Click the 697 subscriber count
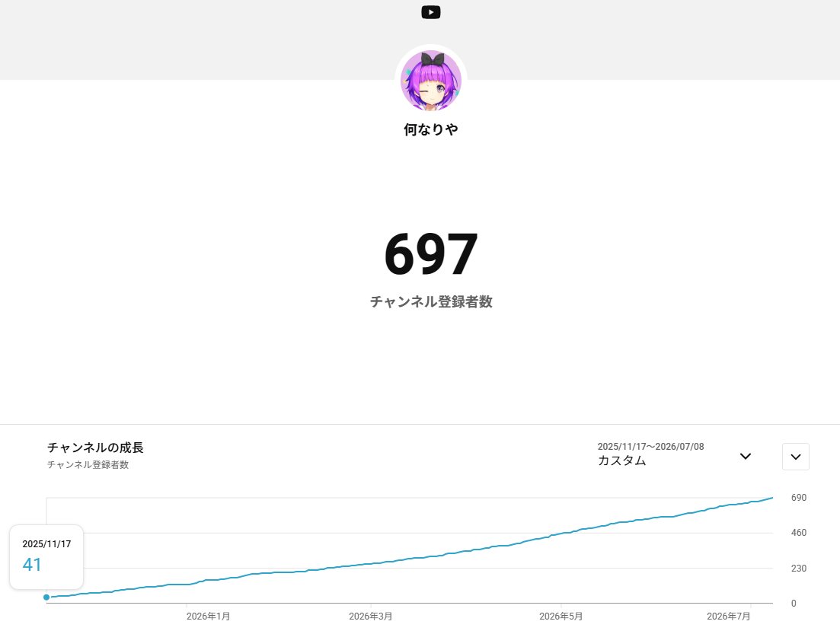The image size is (840, 634). click(431, 253)
